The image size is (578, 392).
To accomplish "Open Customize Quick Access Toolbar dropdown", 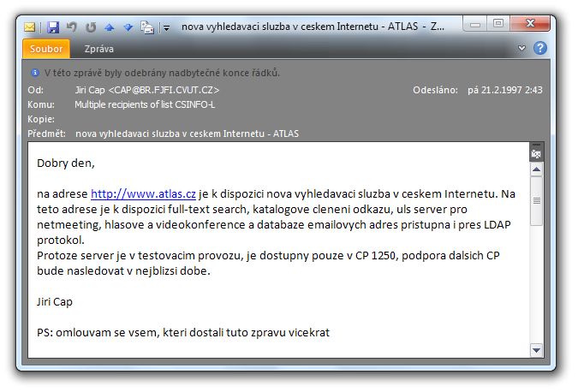I will pos(167,28).
